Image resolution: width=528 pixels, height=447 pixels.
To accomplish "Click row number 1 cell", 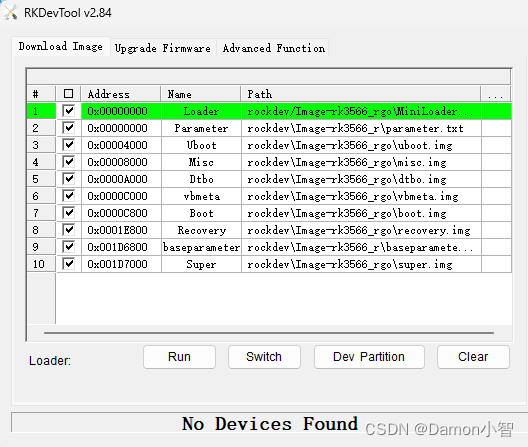I will point(41,111).
